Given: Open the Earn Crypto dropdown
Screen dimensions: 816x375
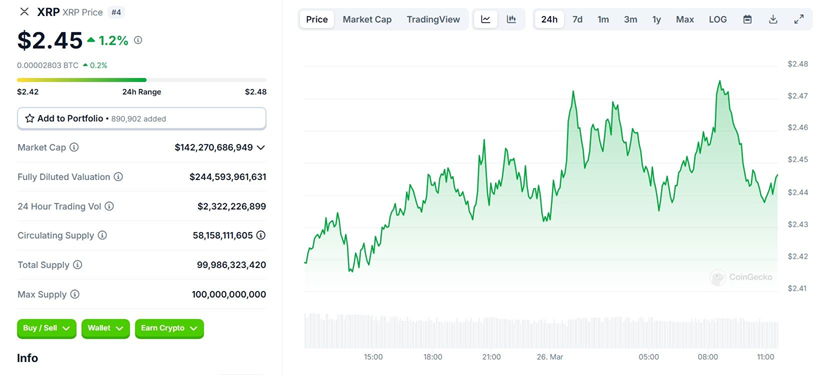Looking at the screenshot, I should (169, 329).
